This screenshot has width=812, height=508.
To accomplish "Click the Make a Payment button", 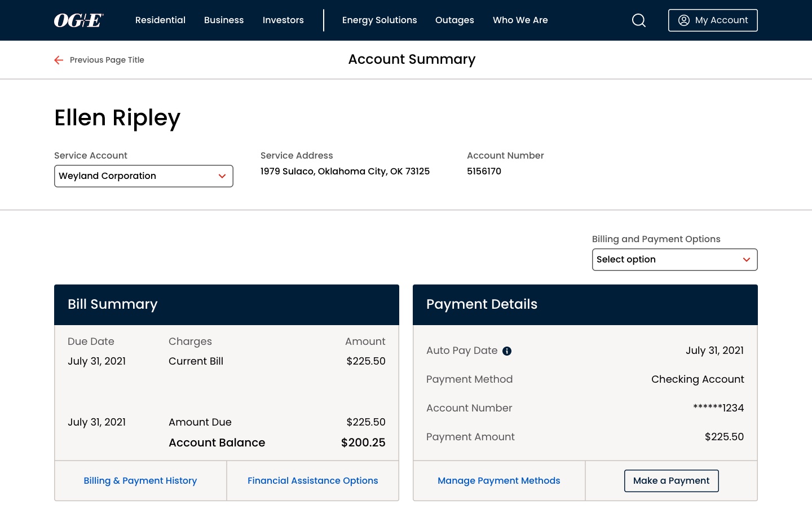I will click(x=672, y=481).
